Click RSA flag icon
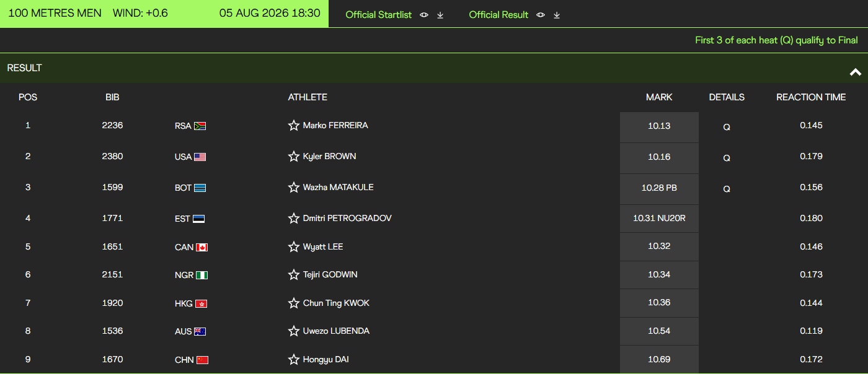 tap(200, 126)
